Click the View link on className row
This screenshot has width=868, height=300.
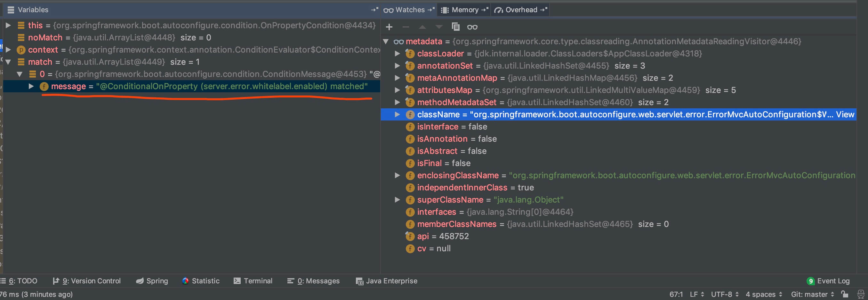pyautogui.click(x=845, y=114)
